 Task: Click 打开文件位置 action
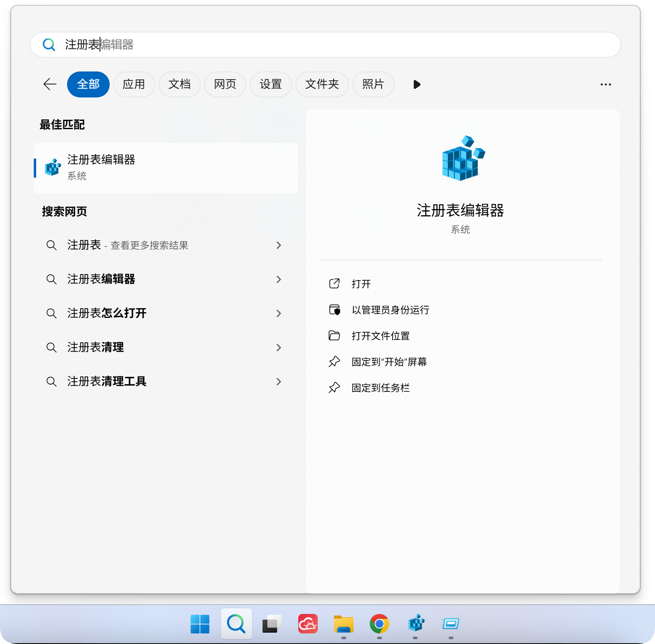tap(380, 336)
